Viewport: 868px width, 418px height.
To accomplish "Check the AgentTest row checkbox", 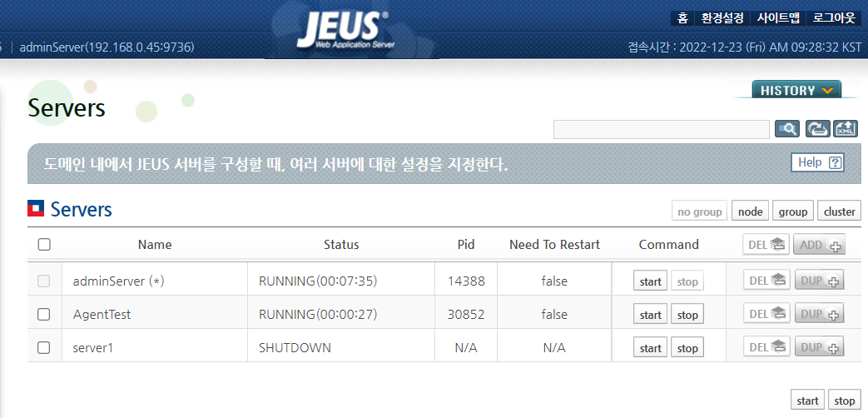I will 44,315.
